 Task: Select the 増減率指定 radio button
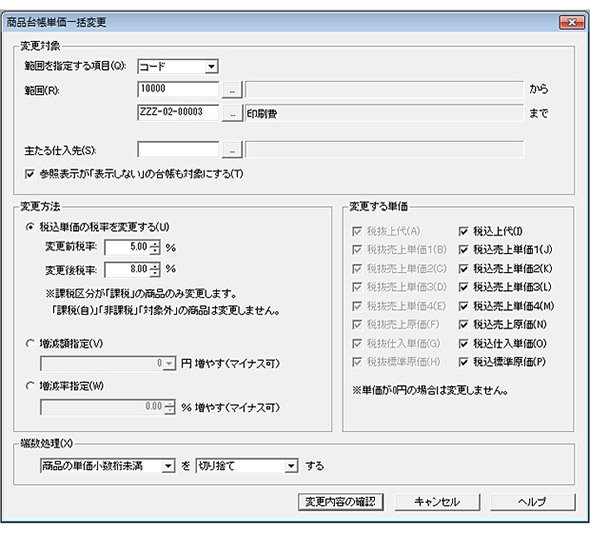click(30, 386)
